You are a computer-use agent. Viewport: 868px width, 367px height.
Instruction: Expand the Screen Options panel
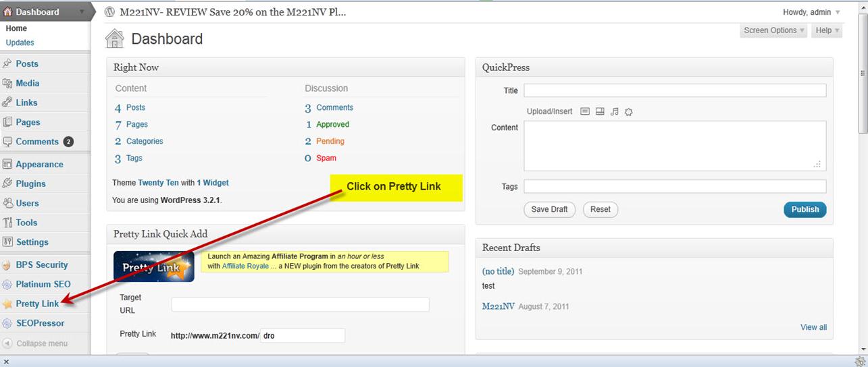pos(773,30)
